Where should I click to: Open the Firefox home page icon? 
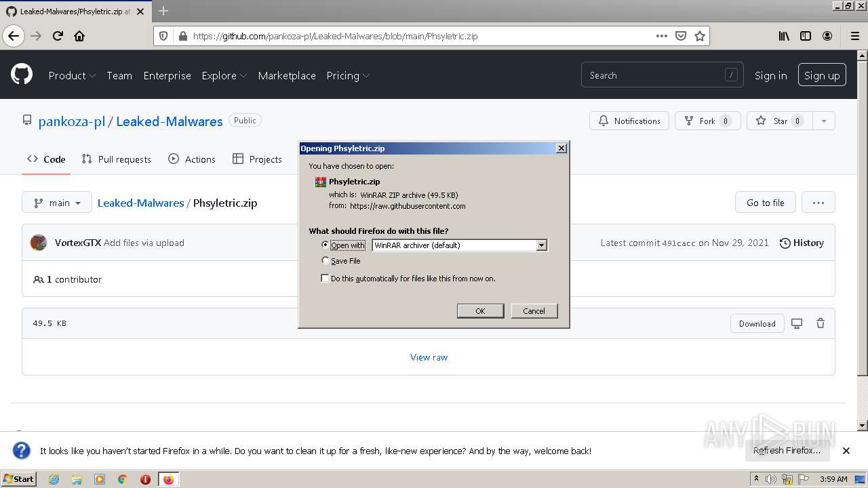[79, 36]
